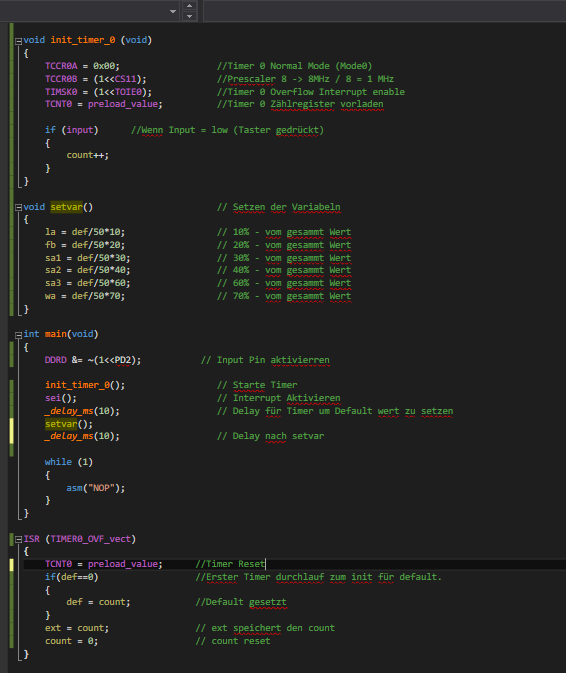
Task: Click the TCCR0A register name
Action: pyautogui.click(x=61, y=66)
